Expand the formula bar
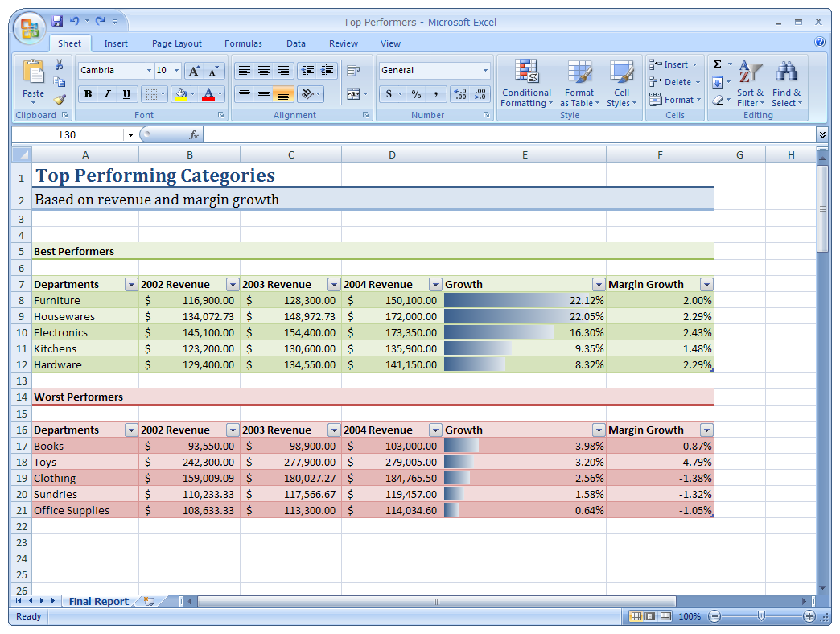Screen dimensions: 840x634 pyautogui.click(x=822, y=134)
